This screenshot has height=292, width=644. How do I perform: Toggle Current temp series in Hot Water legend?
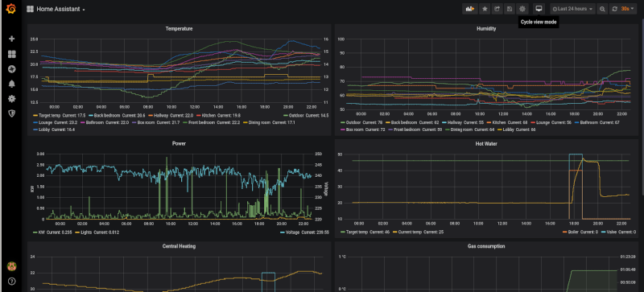point(409,232)
